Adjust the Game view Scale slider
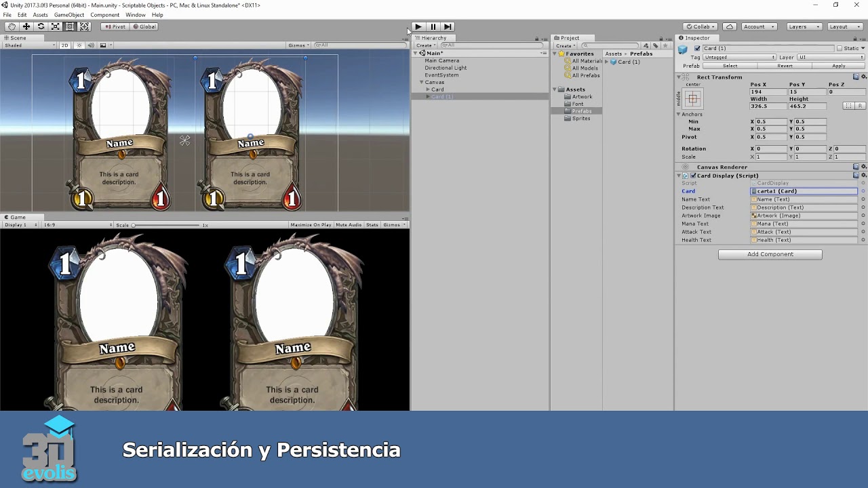868x488 pixels. pyautogui.click(x=165, y=225)
